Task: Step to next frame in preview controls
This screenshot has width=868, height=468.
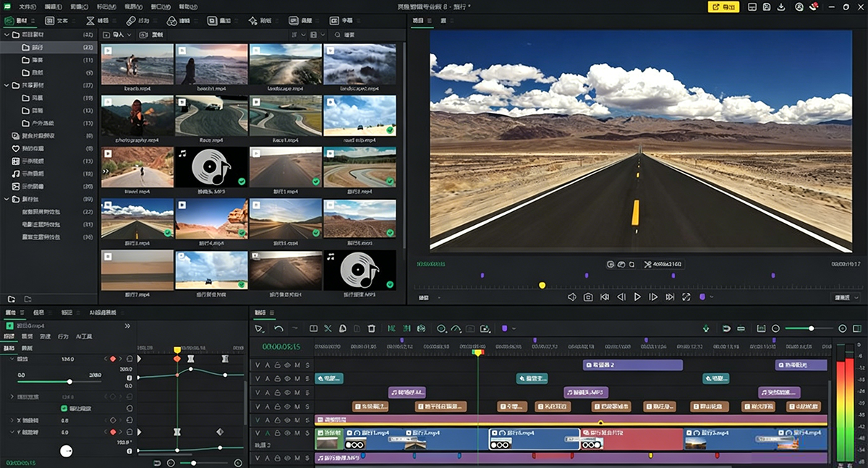Action: tap(653, 297)
